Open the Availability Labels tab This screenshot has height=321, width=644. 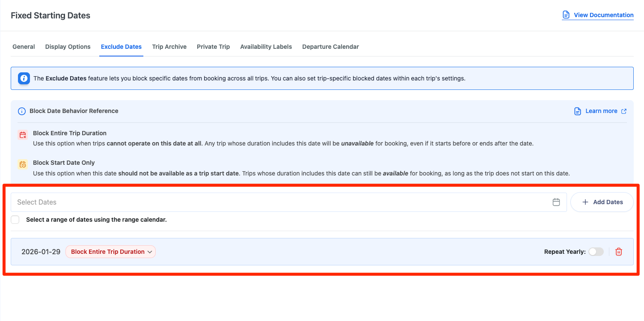pyautogui.click(x=266, y=47)
